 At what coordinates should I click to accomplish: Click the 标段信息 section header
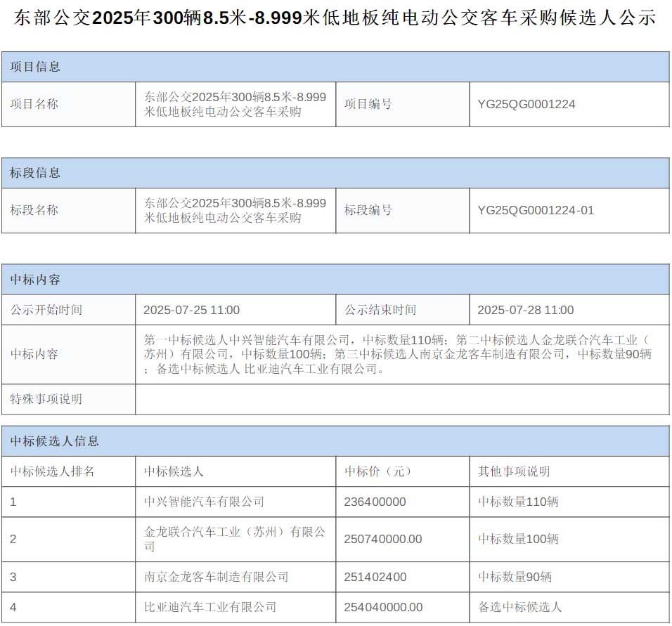coord(335,173)
